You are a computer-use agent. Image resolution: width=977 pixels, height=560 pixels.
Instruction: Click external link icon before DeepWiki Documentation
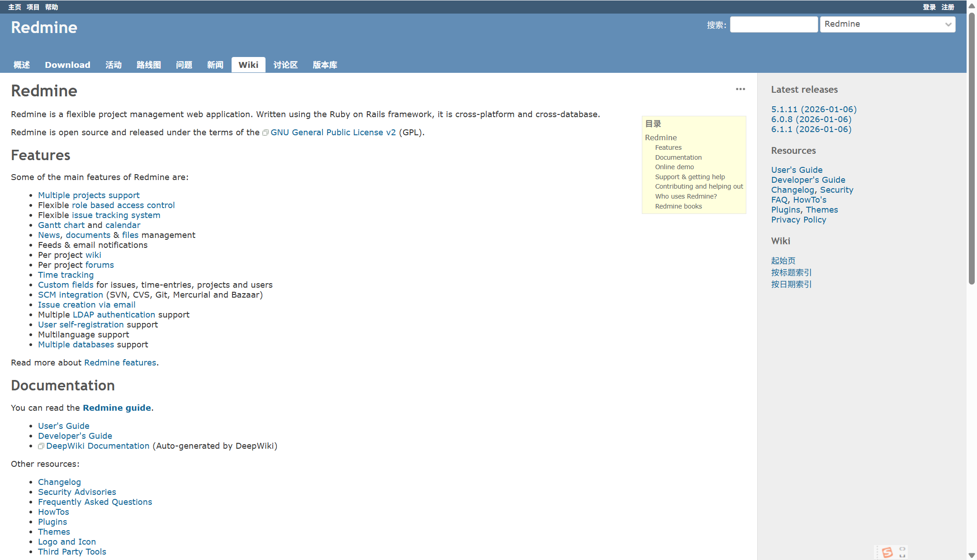[41, 446]
